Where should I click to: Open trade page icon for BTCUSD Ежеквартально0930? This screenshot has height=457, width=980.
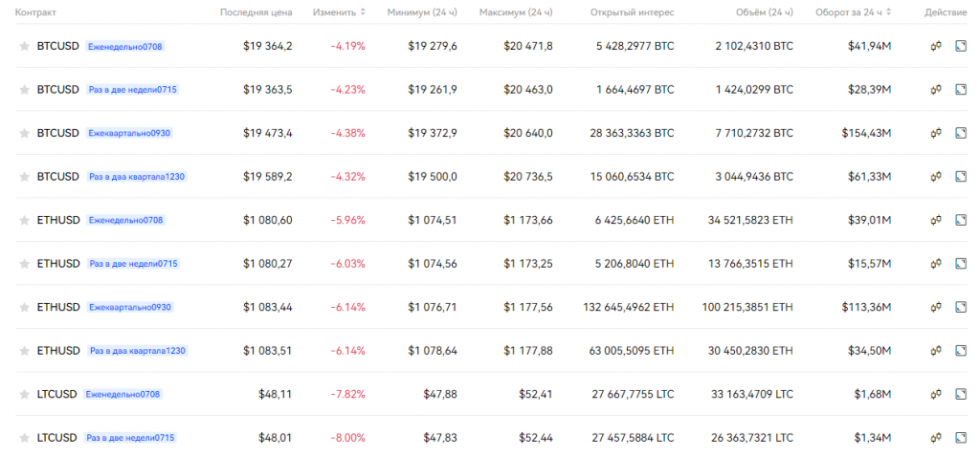[x=962, y=133]
